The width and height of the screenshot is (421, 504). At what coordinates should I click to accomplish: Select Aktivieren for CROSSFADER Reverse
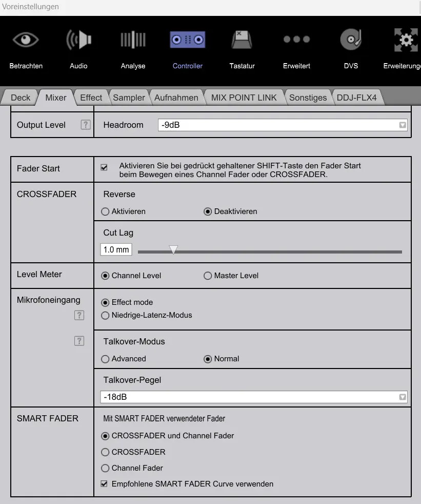[x=106, y=211]
